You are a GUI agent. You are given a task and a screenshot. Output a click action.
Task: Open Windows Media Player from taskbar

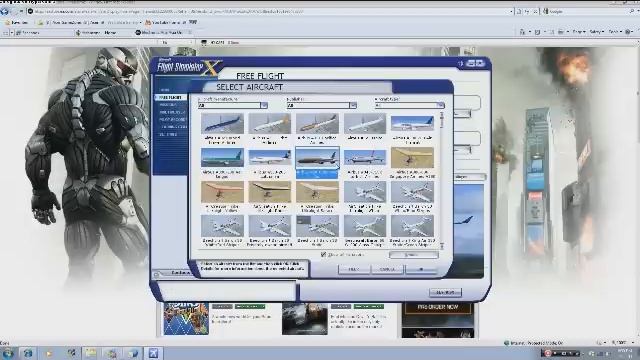click(x=49, y=353)
